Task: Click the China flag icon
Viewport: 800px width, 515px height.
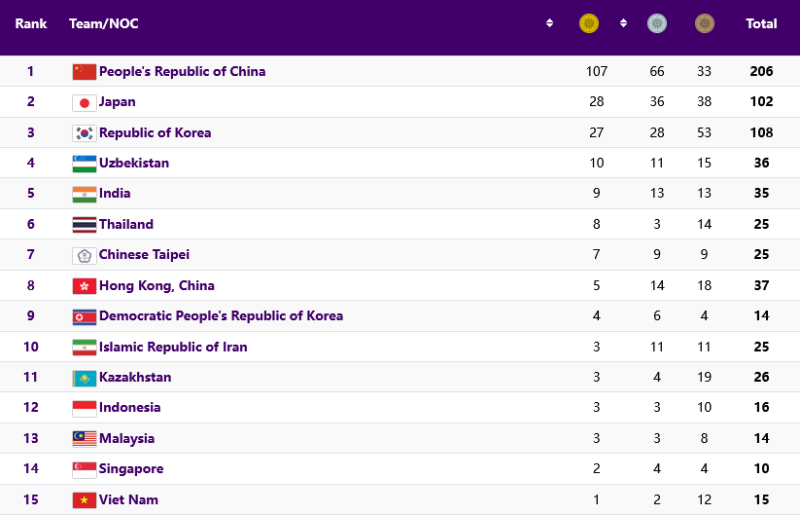Action: (84, 72)
